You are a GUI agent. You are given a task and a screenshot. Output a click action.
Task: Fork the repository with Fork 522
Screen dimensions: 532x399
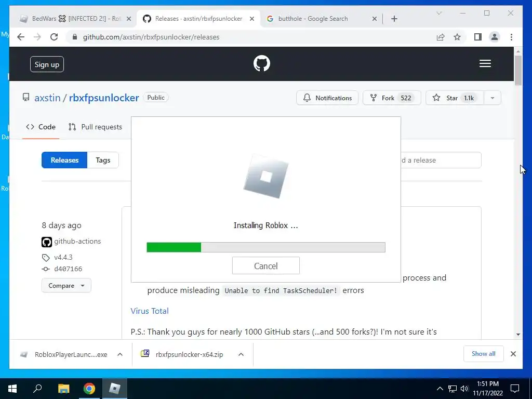(x=392, y=98)
